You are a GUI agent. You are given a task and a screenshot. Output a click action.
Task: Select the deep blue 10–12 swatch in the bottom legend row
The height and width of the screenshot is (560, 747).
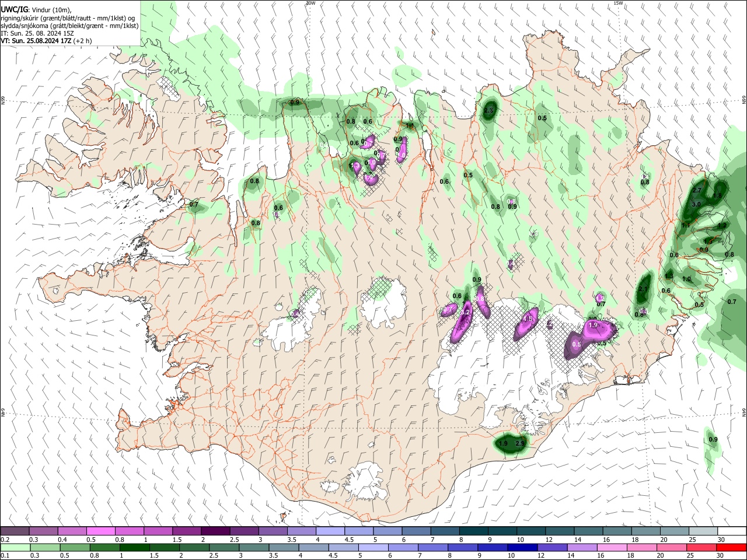[x=522, y=548]
